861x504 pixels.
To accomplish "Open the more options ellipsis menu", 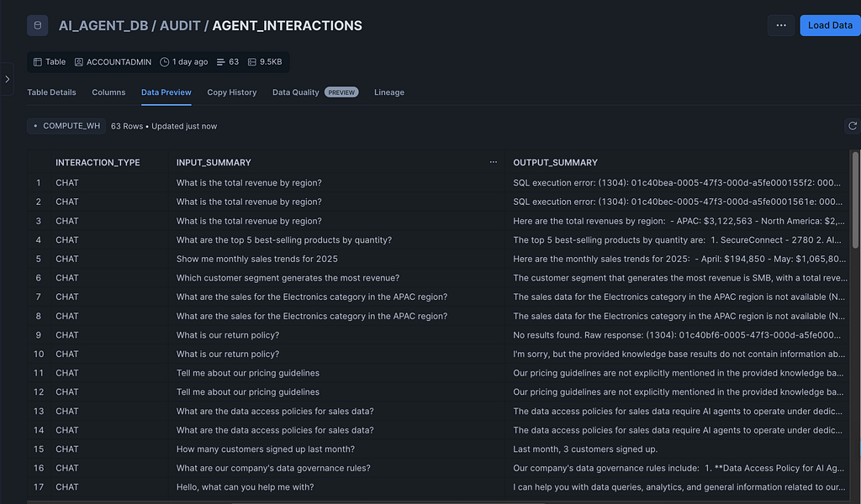I will click(781, 25).
